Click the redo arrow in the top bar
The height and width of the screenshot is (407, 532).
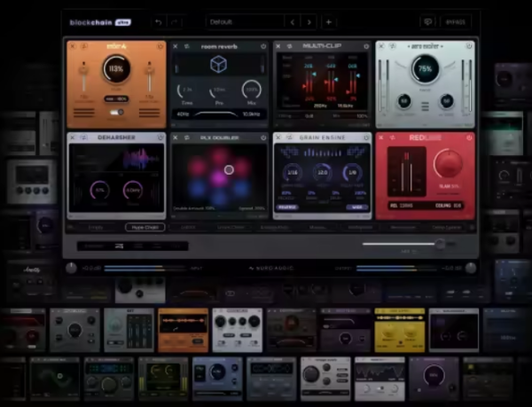[x=176, y=21]
